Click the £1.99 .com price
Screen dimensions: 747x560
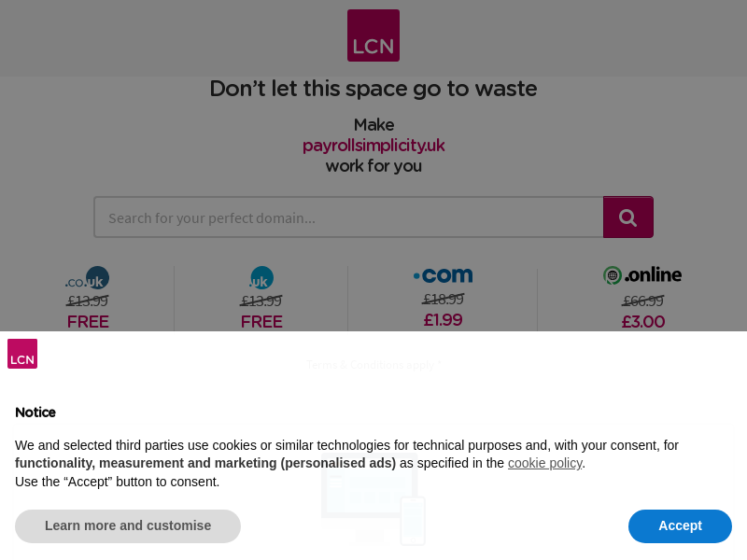443,320
